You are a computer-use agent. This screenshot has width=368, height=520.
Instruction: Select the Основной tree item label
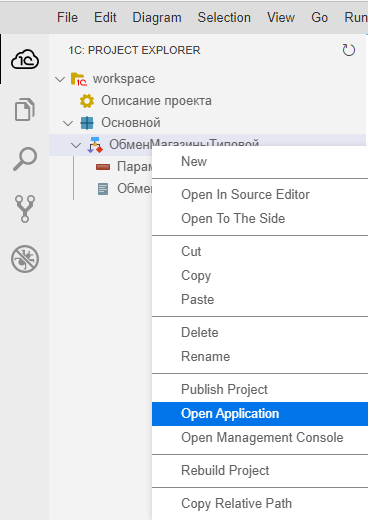(131, 123)
